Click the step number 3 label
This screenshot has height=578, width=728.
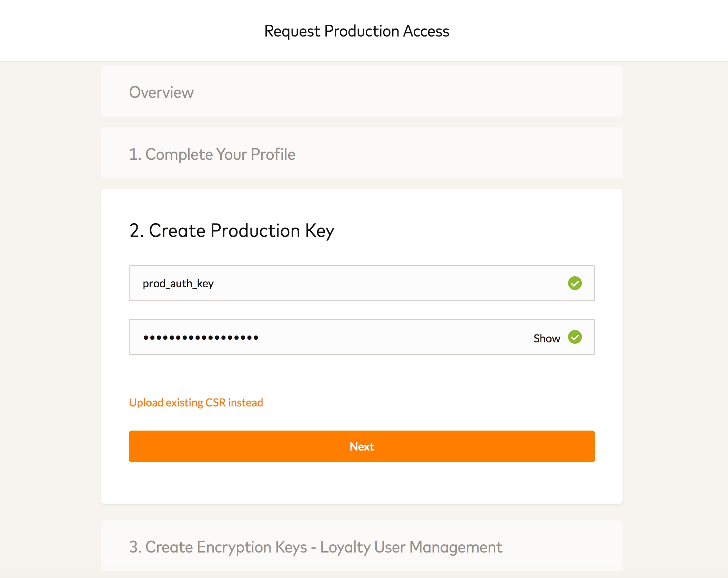(x=134, y=547)
